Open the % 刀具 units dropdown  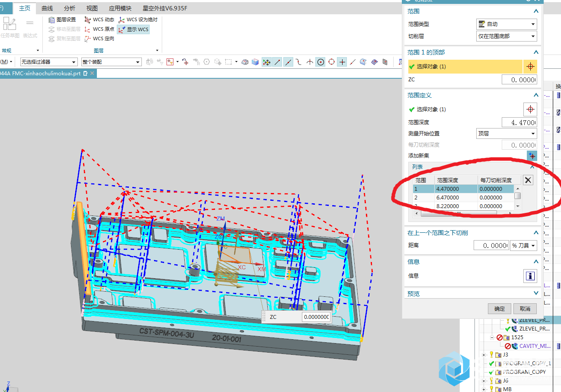(x=524, y=245)
